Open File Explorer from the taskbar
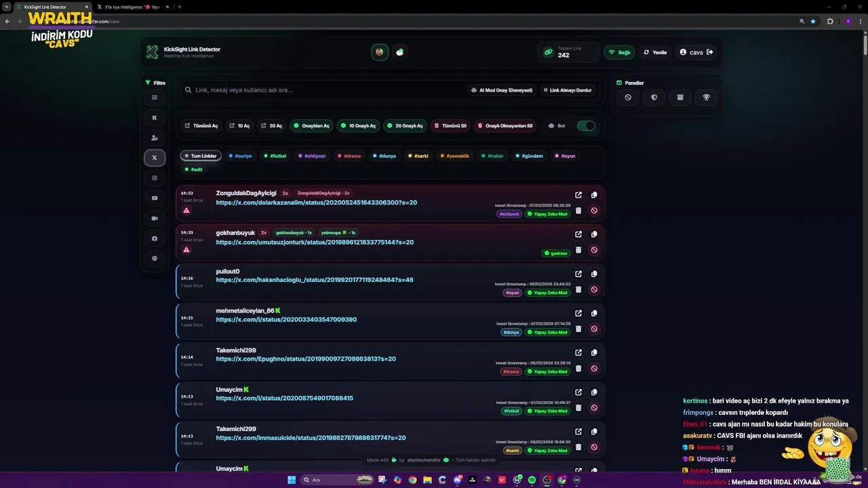This screenshot has height=488, width=868. coord(427,480)
